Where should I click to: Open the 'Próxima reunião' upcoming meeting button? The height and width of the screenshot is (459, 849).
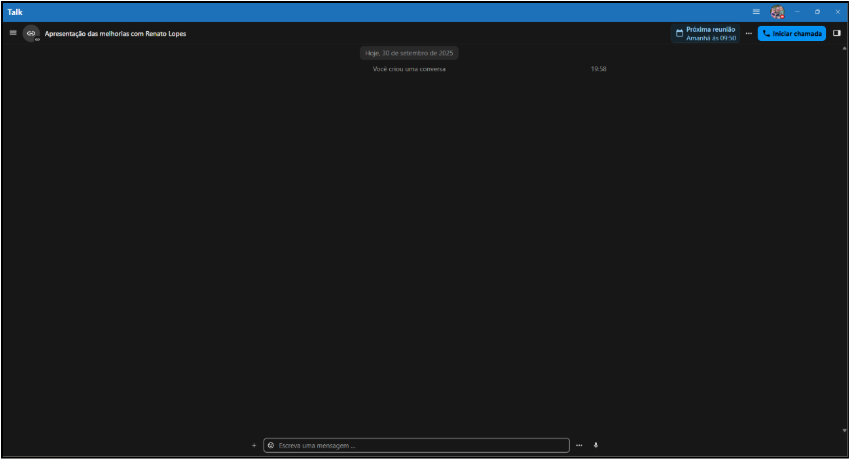[705, 33]
